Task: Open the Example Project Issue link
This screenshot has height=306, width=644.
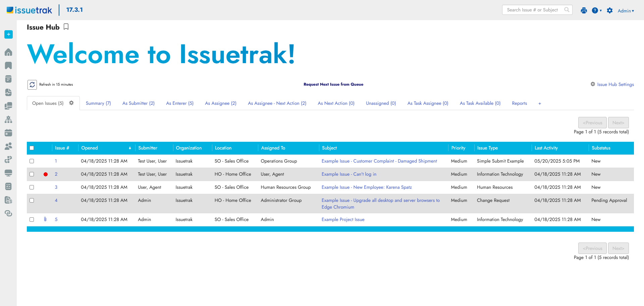Action: 343,220
